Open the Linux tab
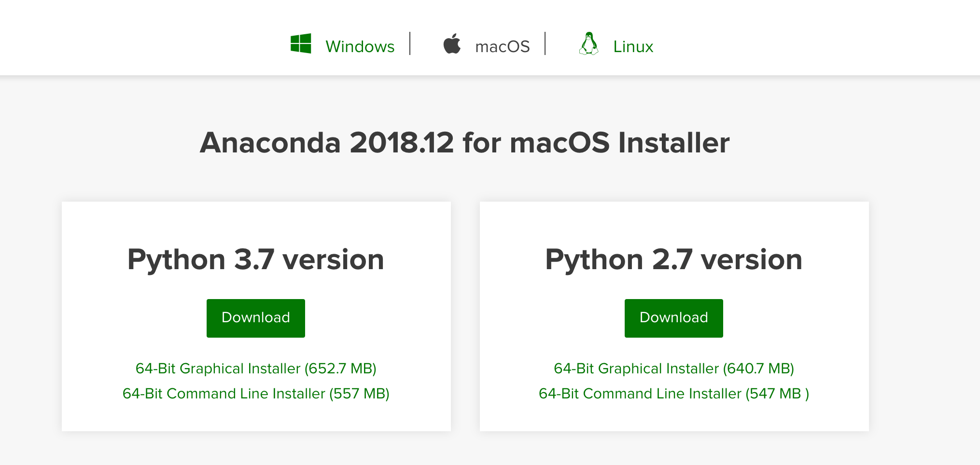 (x=633, y=46)
